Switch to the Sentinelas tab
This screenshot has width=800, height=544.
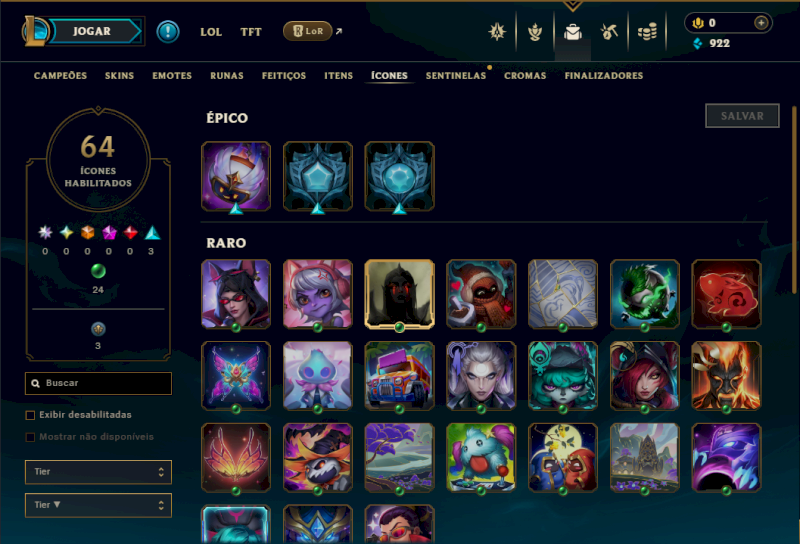(x=456, y=76)
